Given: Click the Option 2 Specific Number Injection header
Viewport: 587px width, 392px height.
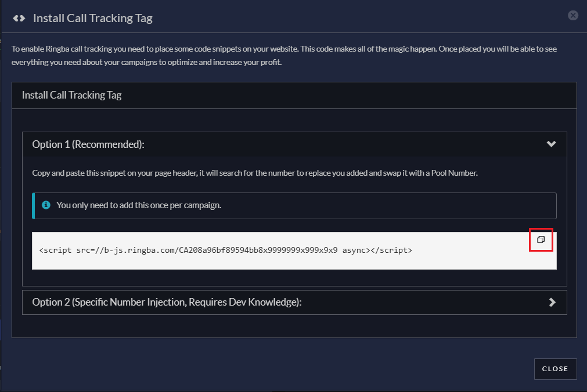Looking at the screenshot, I should (294, 302).
